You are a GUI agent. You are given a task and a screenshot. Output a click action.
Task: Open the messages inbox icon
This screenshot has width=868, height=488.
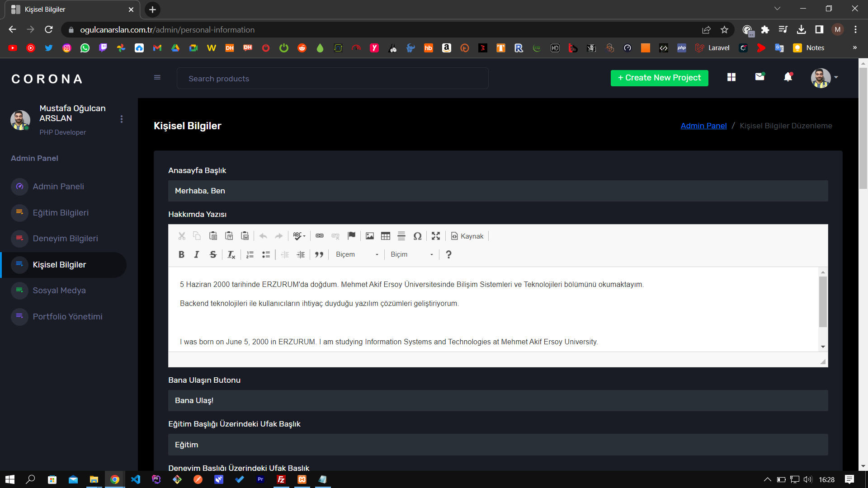pos(759,77)
